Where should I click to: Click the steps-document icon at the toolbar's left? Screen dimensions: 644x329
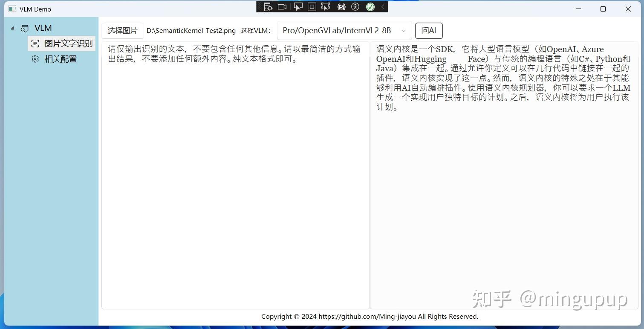click(x=268, y=7)
